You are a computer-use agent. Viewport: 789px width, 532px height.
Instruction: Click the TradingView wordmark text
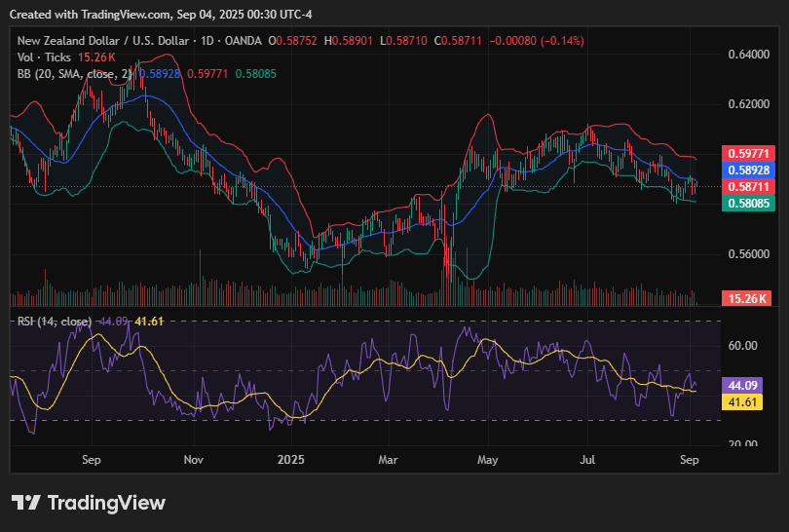tap(106, 503)
